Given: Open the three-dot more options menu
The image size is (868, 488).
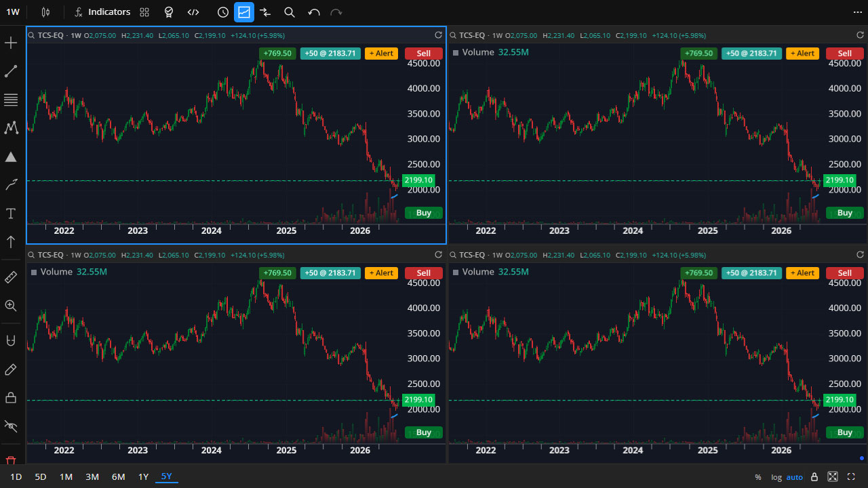Looking at the screenshot, I should [x=857, y=12].
